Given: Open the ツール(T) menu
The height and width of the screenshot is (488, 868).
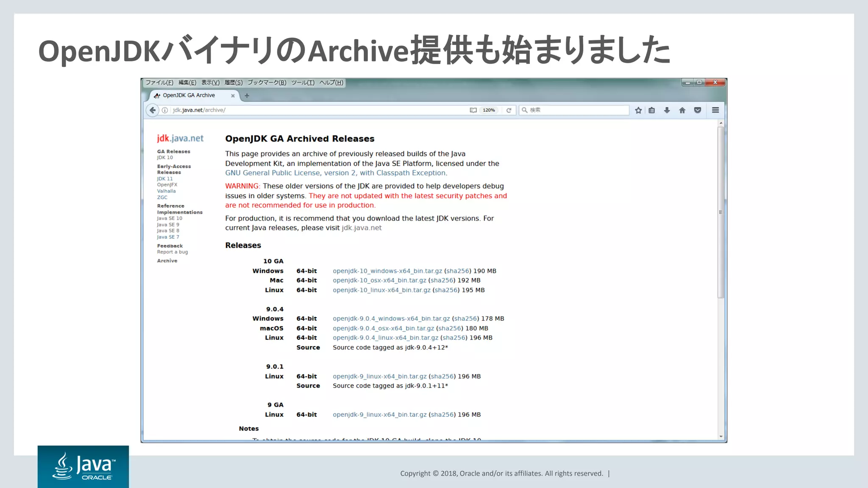Looking at the screenshot, I should coord(303,83).
